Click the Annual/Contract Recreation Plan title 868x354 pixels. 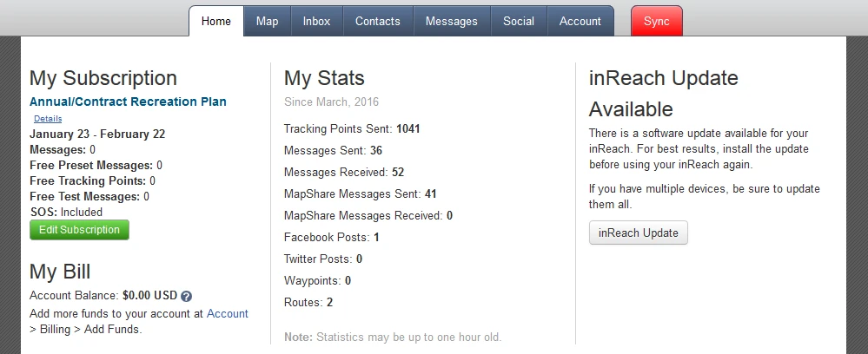pos(128,102)
